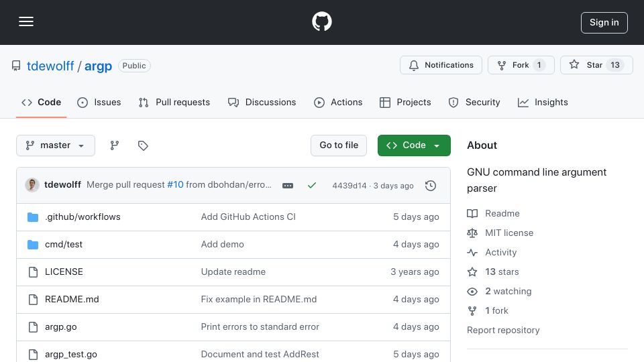Click the argp.go file icon
Image resolution: width=644 pixels, height=362 pixels.
33,327
